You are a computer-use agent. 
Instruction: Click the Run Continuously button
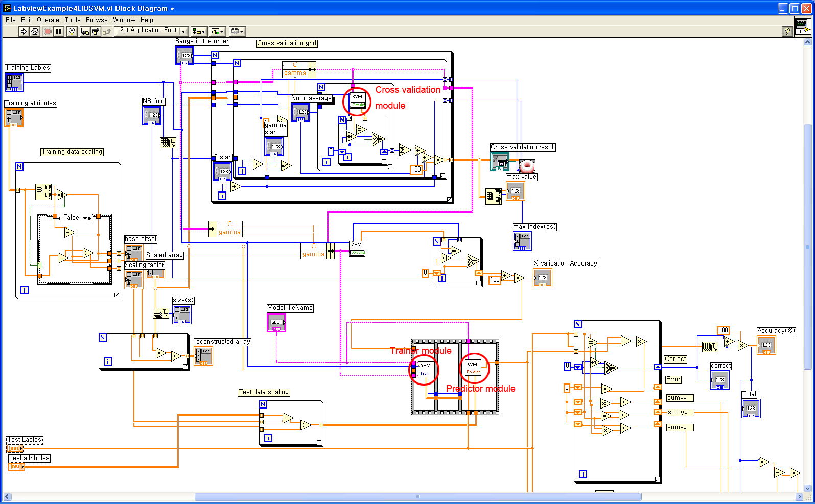click(35, 31)
